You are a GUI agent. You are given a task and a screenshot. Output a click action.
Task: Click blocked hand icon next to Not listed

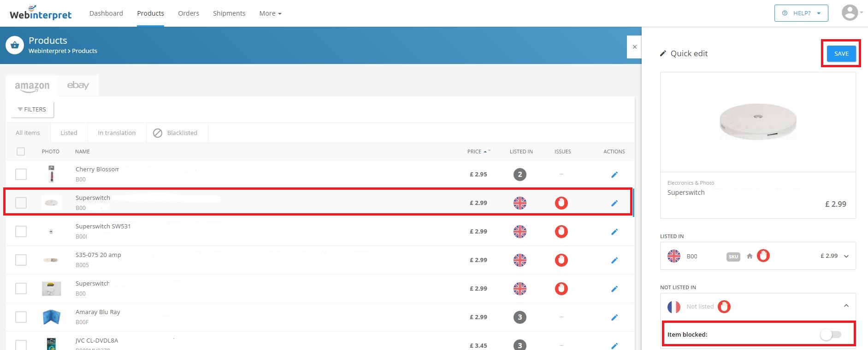(x=724, y=307)
